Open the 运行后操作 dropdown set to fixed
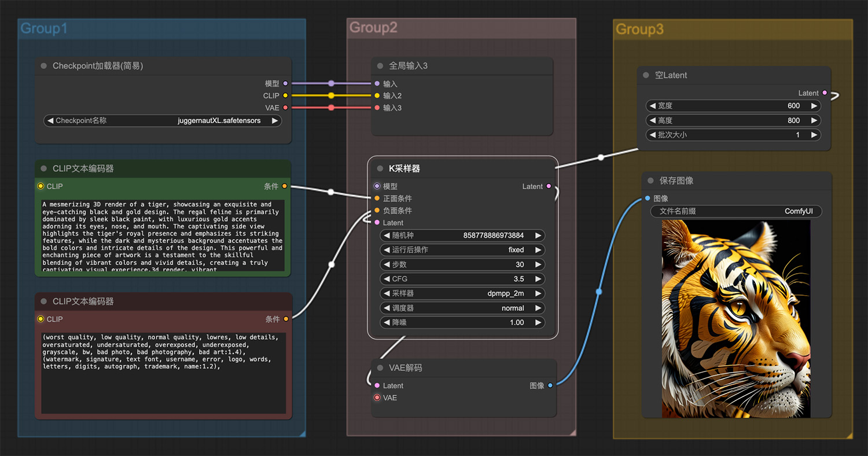This screenshot has width=868, height=456. click(x=462, y=250)
